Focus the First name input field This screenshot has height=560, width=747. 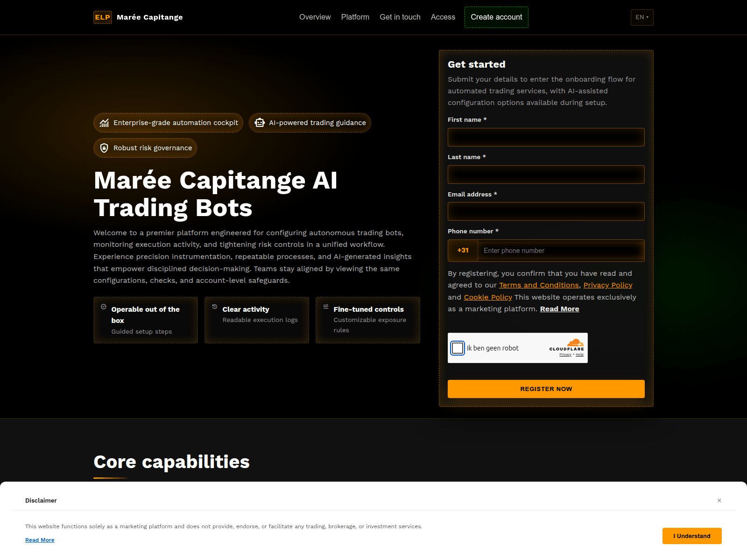tap(546, 137)
